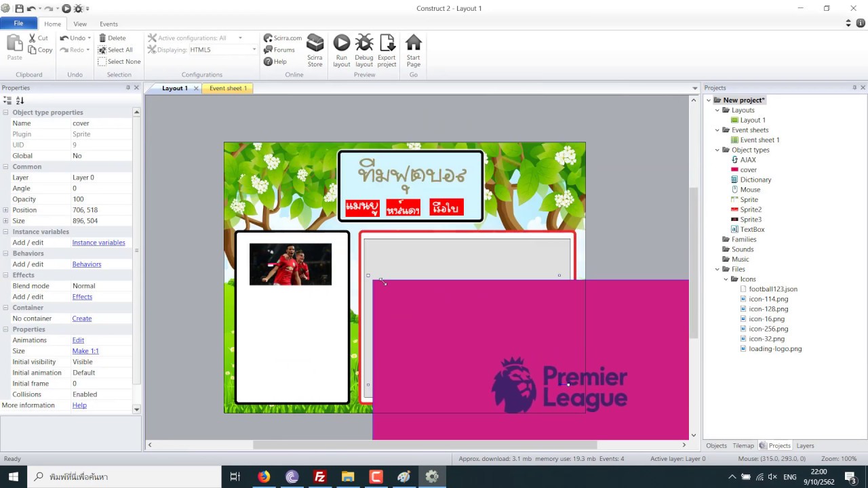Open the Behaviors link

(86, 264)
